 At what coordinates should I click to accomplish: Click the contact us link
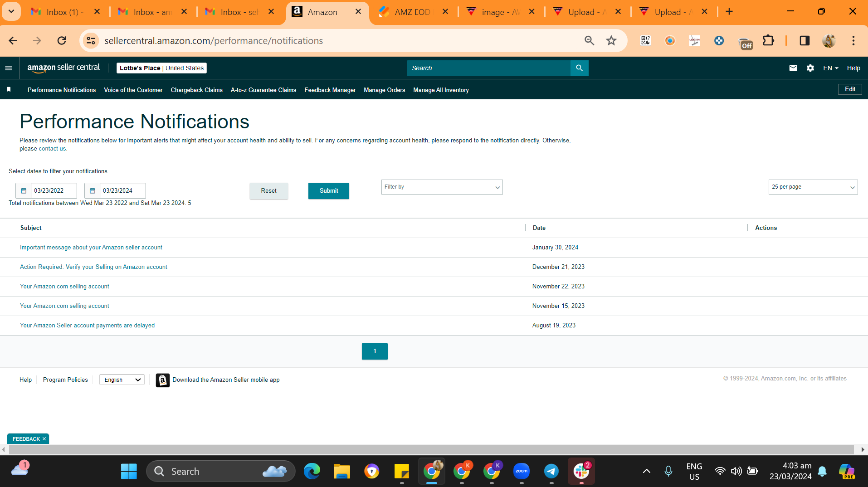click(52, 149)
